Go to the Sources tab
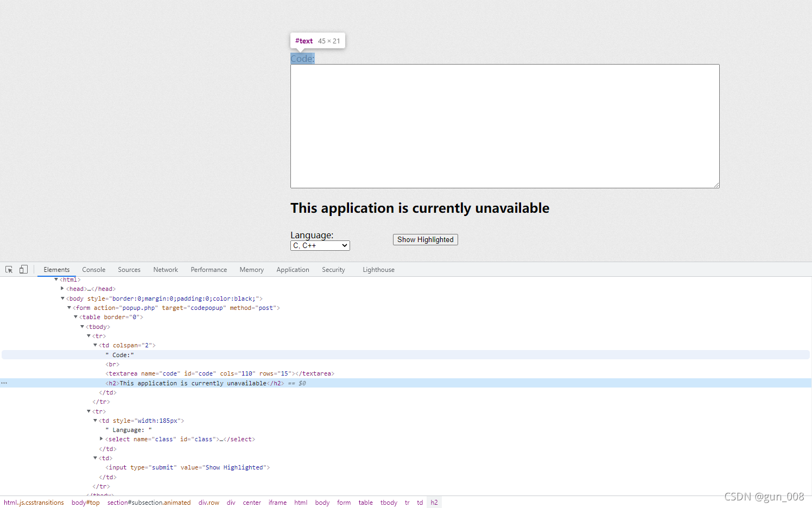The height and width of the screenshot is (508, 812). coord(129,270)
